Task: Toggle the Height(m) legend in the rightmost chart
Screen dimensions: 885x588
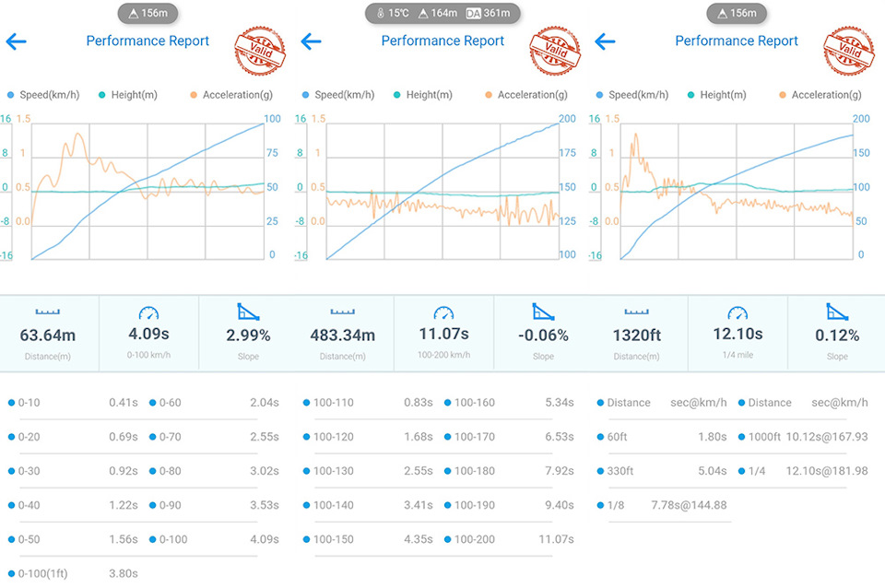Action: [x=723, y=95]
